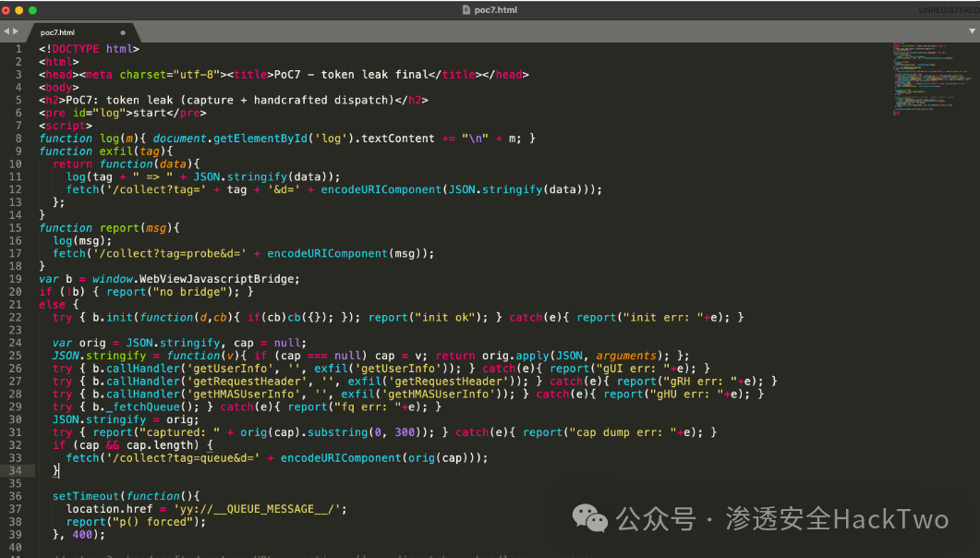Click the opening script tag on line 7
The height and width of the screenshot is (558, 980).
pos(65,126)
